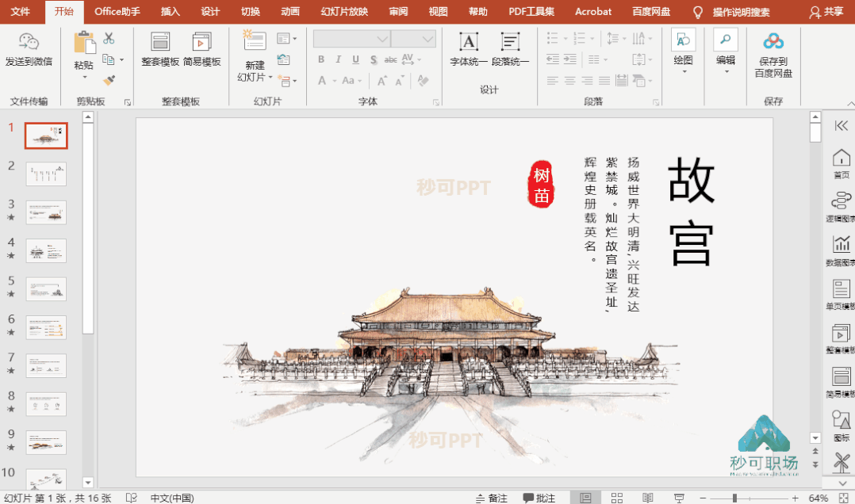This screenshot has height=504, width=855.
Task: Click the 操作说明搜索 search box
Action: pyautogui.click(x=741, y=12)
